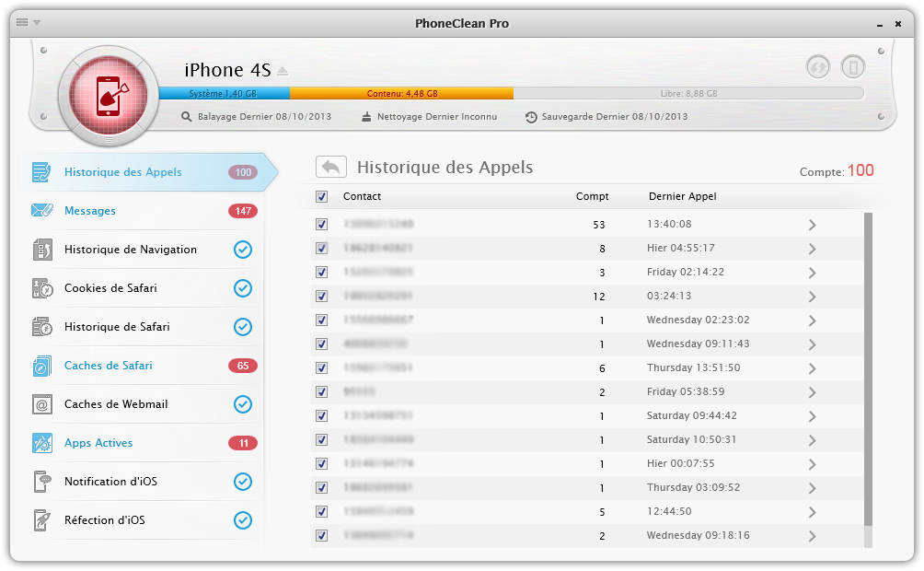924x571 pixels.
Task: Click the checkmark status for Historique de Navigation
Action: 243,250
